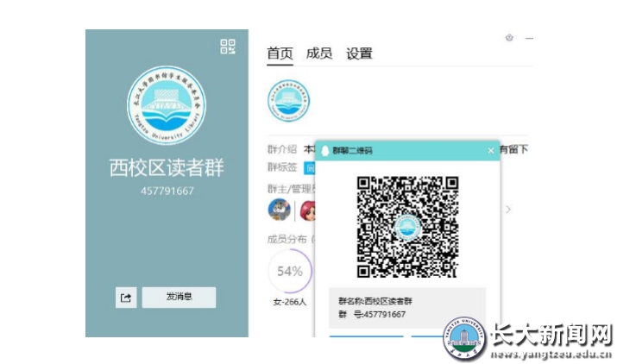This screenshot has height=364, width=617.
Task: Expand admin list with right chevron
Action: pyautogui.click(x=508, y=210)
